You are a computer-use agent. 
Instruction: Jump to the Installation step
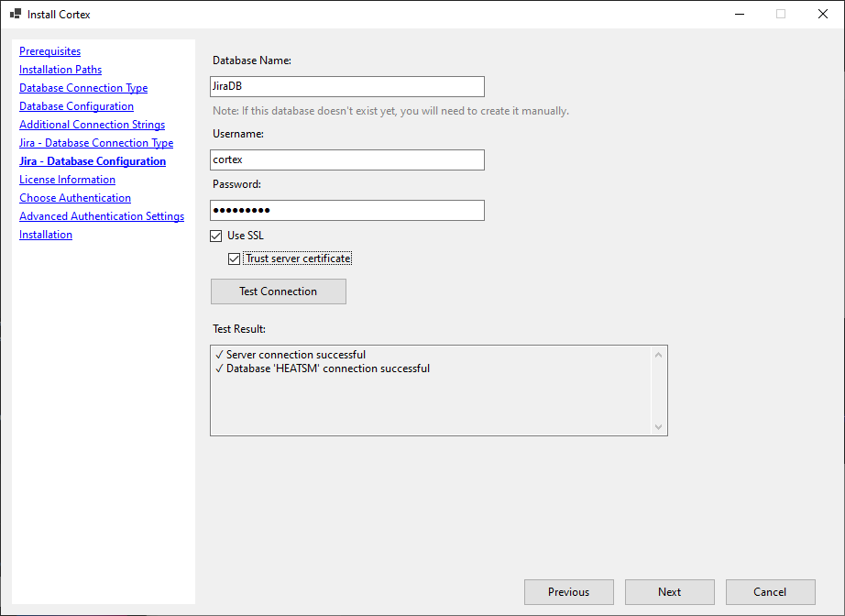[46, 234]
